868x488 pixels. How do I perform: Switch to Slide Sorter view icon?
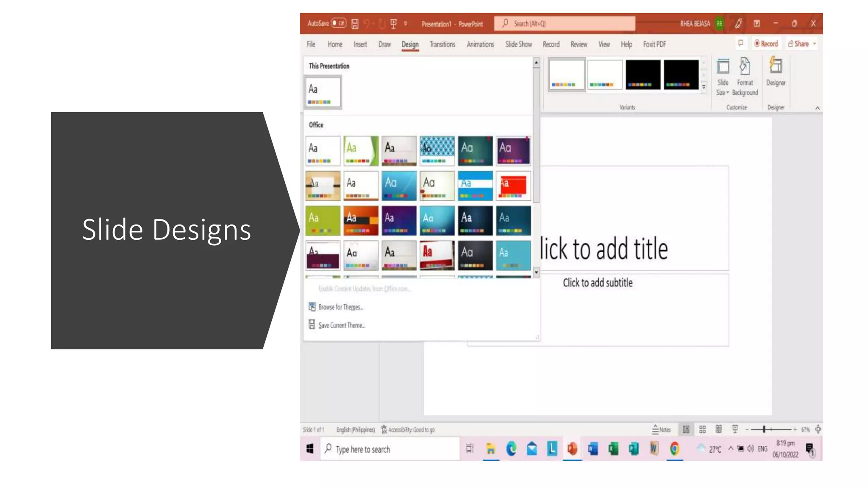coord(702,430)
